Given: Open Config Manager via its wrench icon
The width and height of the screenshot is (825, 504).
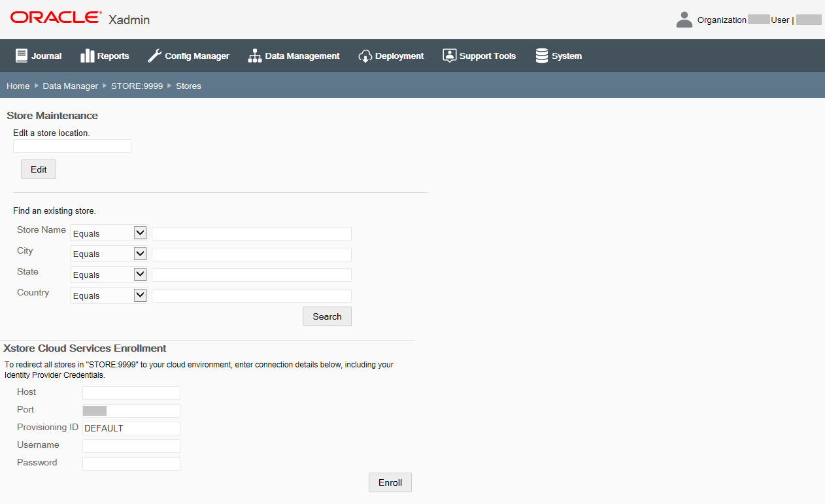Looking at the screenshot, I should [x=154, y=55].
